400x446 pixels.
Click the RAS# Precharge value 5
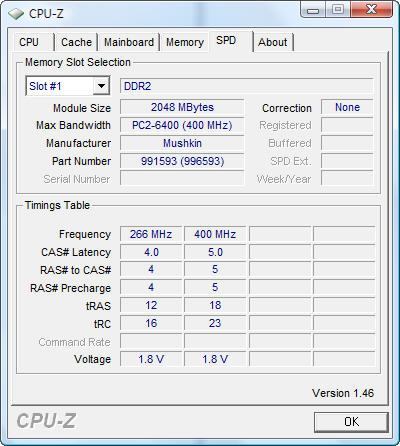click(x=215, y=287)
